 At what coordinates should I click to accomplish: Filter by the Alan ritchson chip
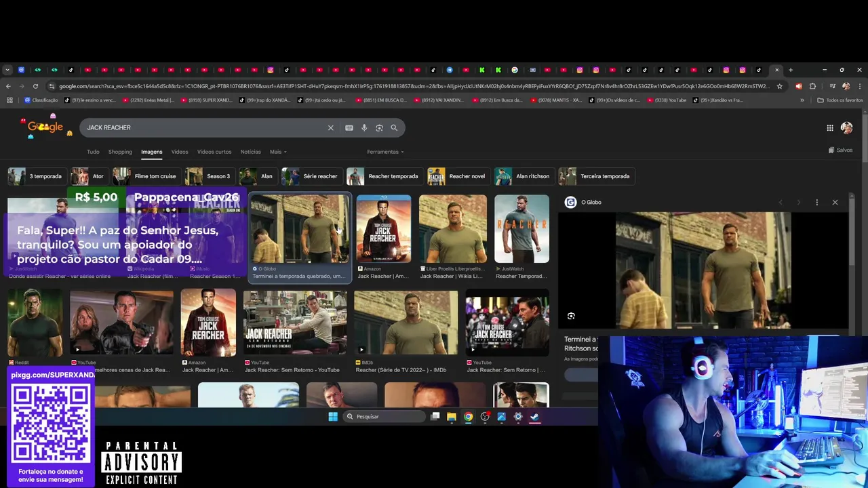523,176
